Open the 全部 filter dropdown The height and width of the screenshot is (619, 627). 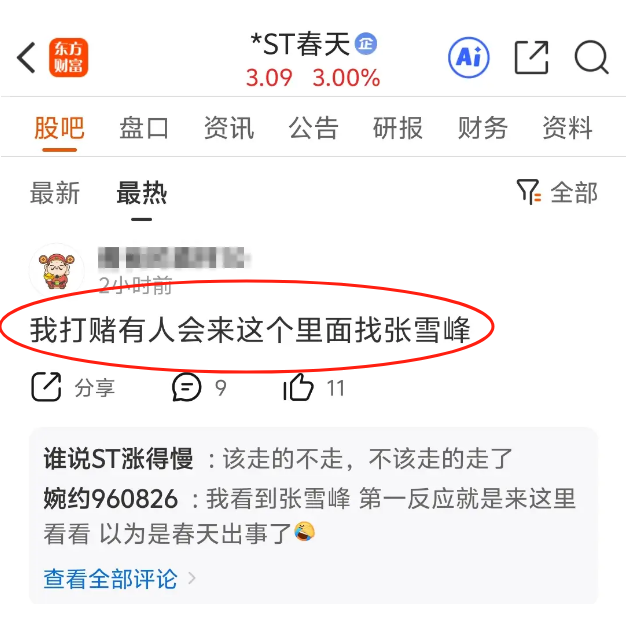pos(557,192)
